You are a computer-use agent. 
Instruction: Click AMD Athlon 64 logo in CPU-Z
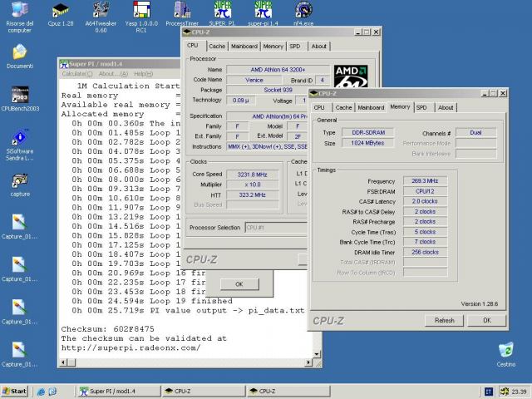tap(351, 76)
